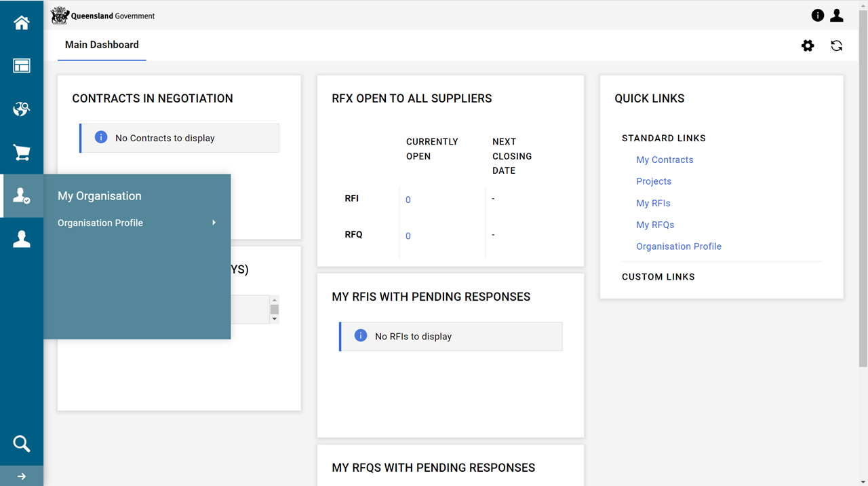Open dashboard settings gear icon
Image resolution: width=868 pixels, height=486 pixels.
[x=808, y=45]
